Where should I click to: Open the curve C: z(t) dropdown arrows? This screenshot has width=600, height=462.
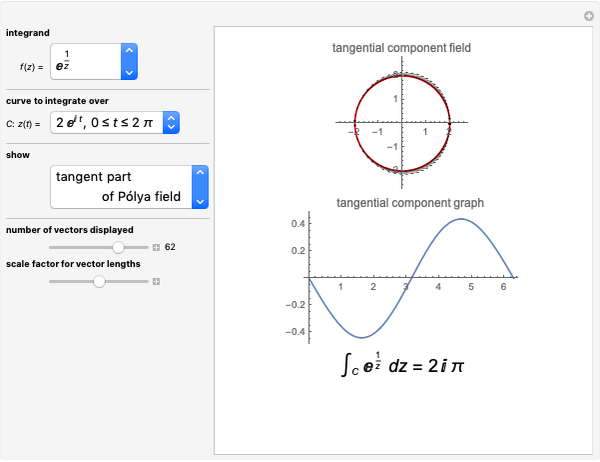click(171, 123)
